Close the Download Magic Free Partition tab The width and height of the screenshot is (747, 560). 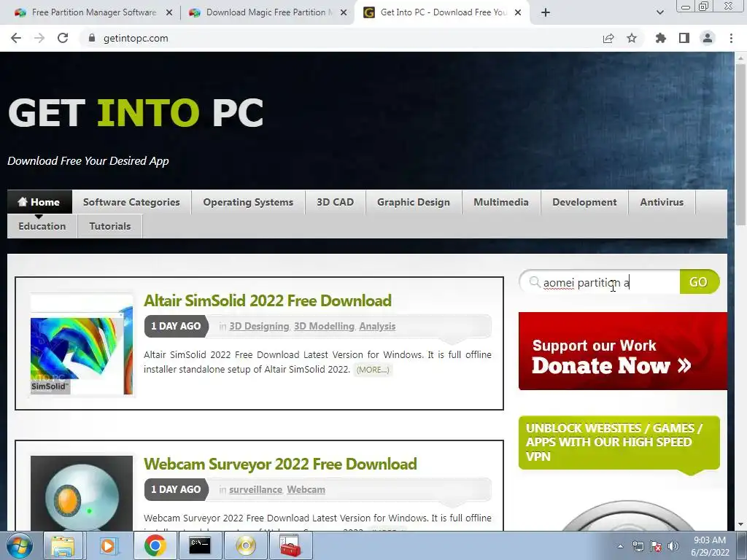click(x=344, y=12)
